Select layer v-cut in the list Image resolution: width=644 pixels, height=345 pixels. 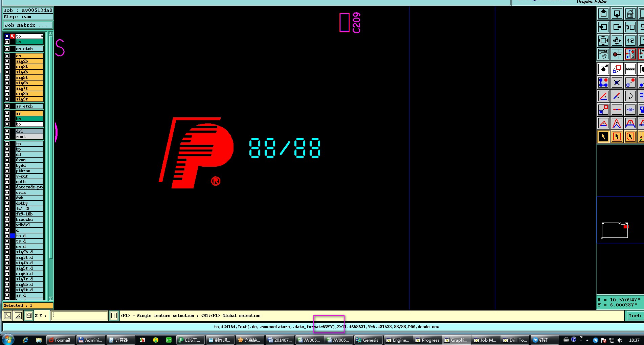pyautogui.click(x=29, y=176)
